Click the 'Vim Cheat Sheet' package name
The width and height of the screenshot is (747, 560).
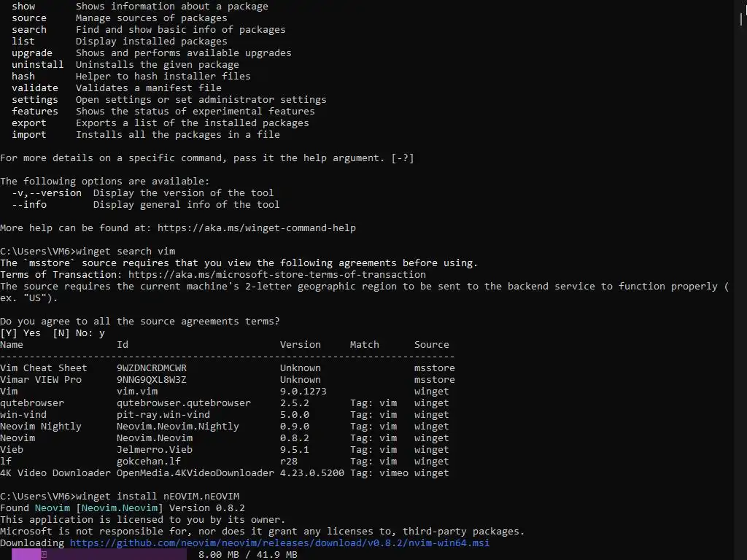[44, 368]
